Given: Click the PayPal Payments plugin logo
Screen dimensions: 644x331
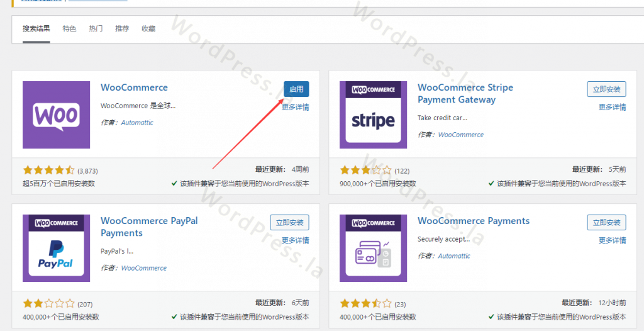Looking at the screenshot, I should [56, 248].
